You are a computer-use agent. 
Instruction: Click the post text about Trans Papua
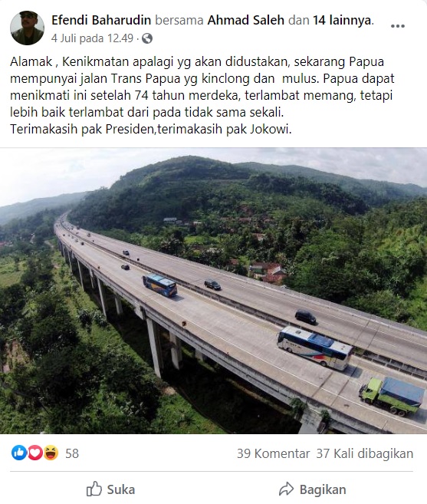202,95
